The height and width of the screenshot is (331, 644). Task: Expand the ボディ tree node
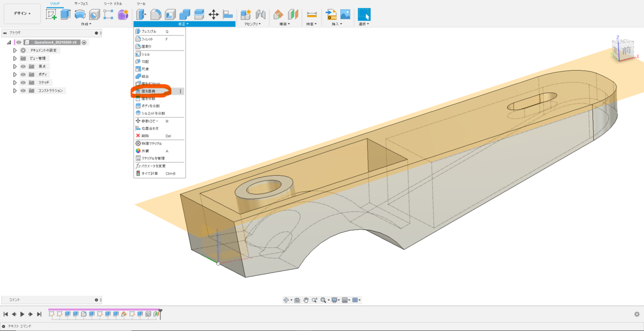[x=15, y=74]
